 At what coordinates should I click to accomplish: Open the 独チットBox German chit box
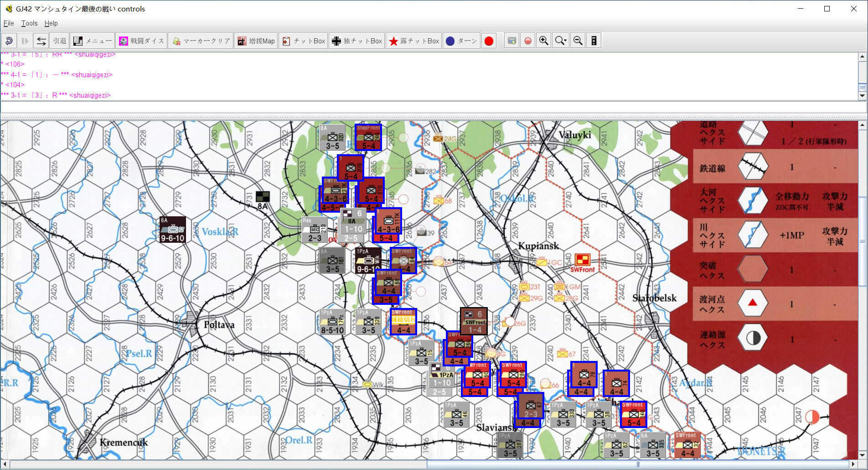[x=357, y=41]
